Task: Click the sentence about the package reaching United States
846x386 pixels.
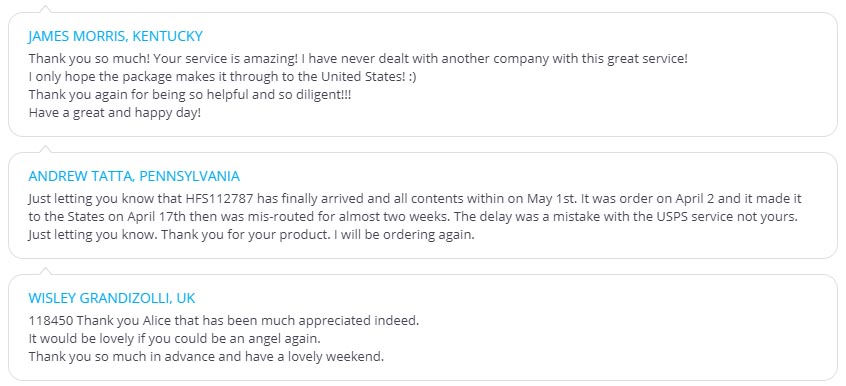Action: coord(222,77)
